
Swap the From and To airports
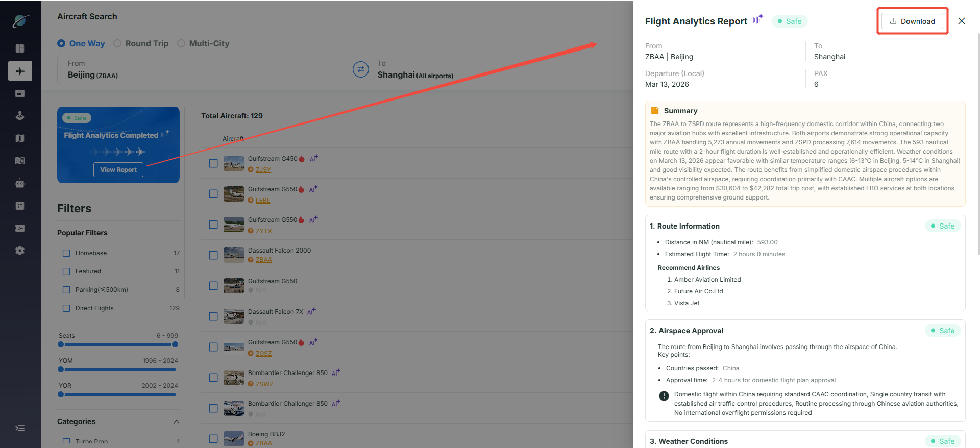(361, 69)
